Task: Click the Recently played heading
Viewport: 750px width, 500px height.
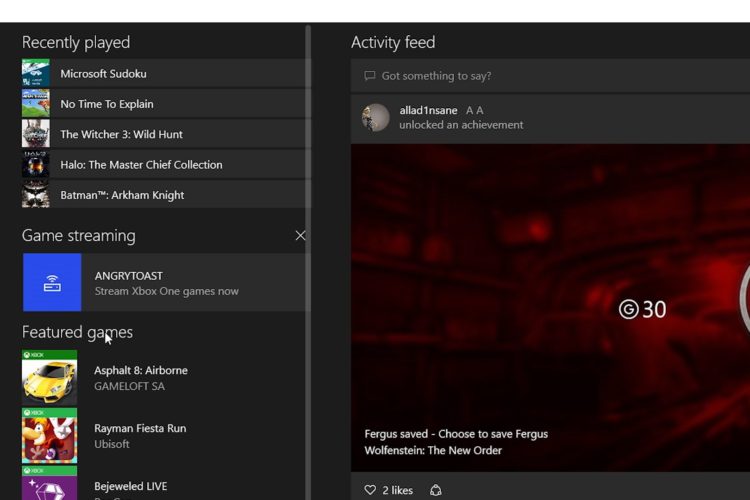Action: point(76,43)
